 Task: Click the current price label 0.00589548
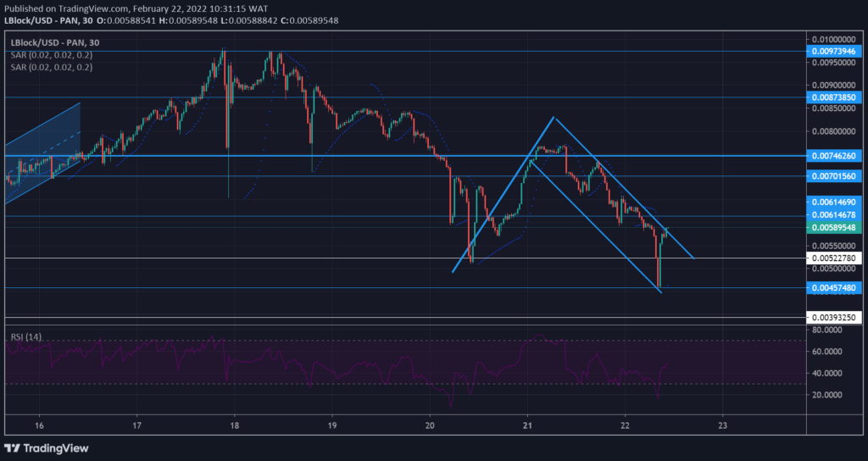click(x=834, y=227)
